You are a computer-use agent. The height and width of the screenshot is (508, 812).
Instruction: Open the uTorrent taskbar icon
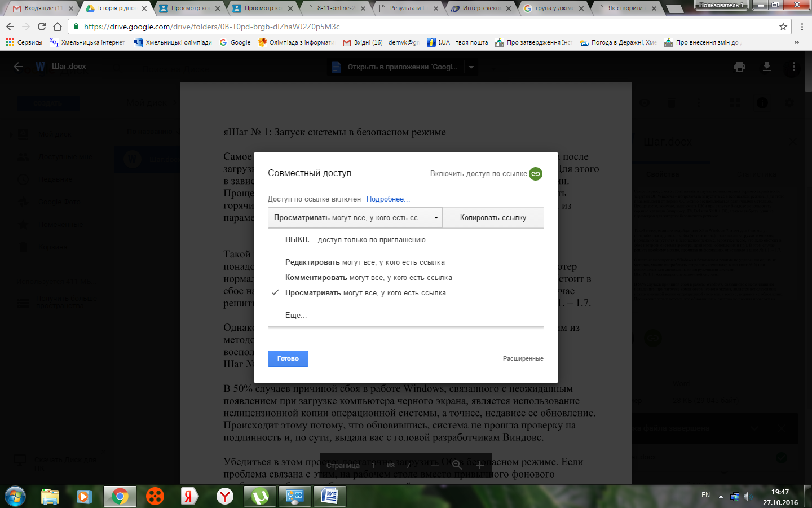click(x=260, y=496)
